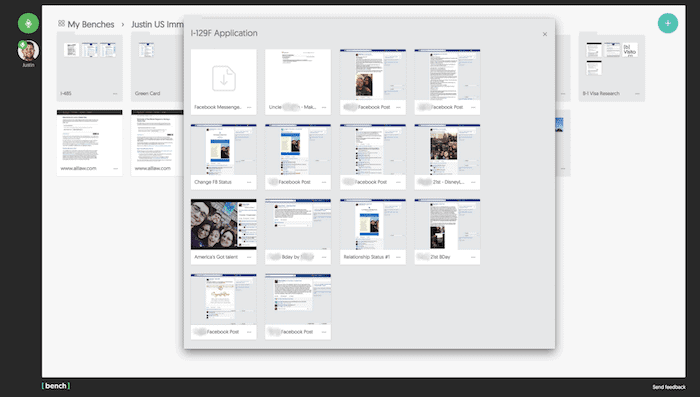
Task: Close the I-129F Application dialog
Action: (545, 34)
